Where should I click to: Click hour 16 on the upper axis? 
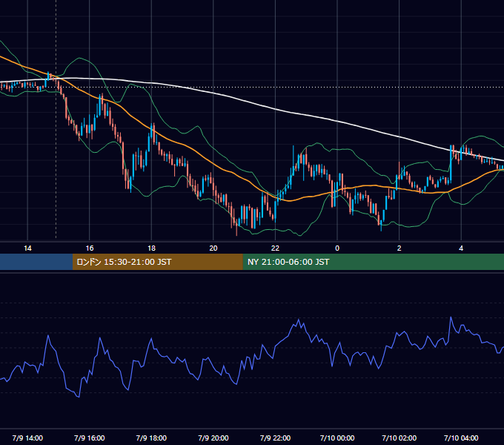click(x=90, y=248)
